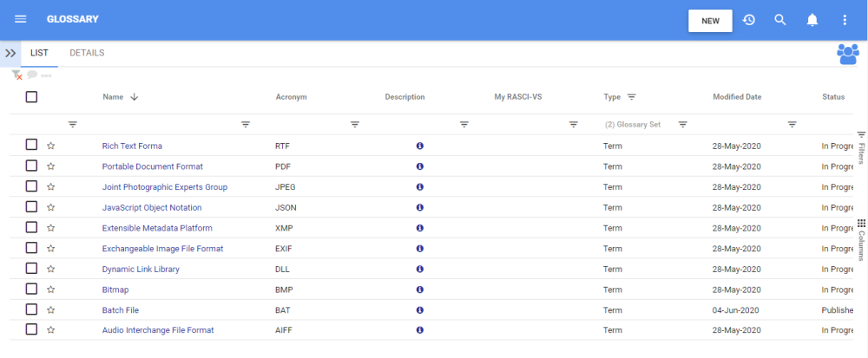Open the hamburger navigation menu
868x358 pixels.
(21, 19)
